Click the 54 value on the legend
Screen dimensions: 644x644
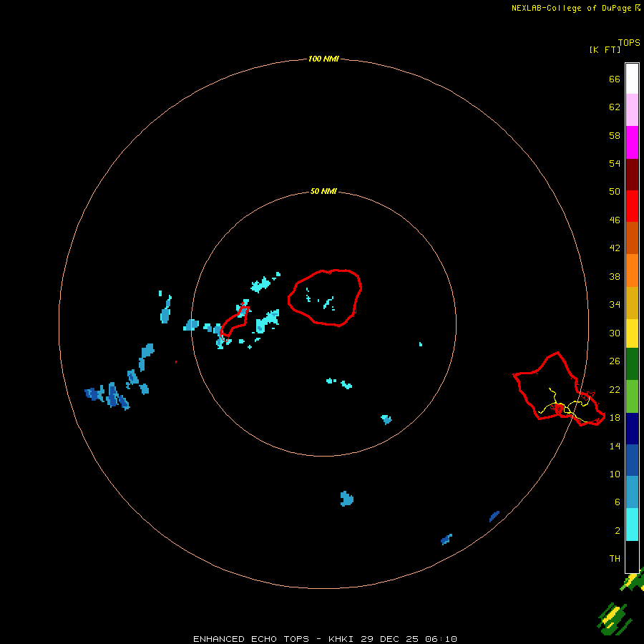pos(615,163)
